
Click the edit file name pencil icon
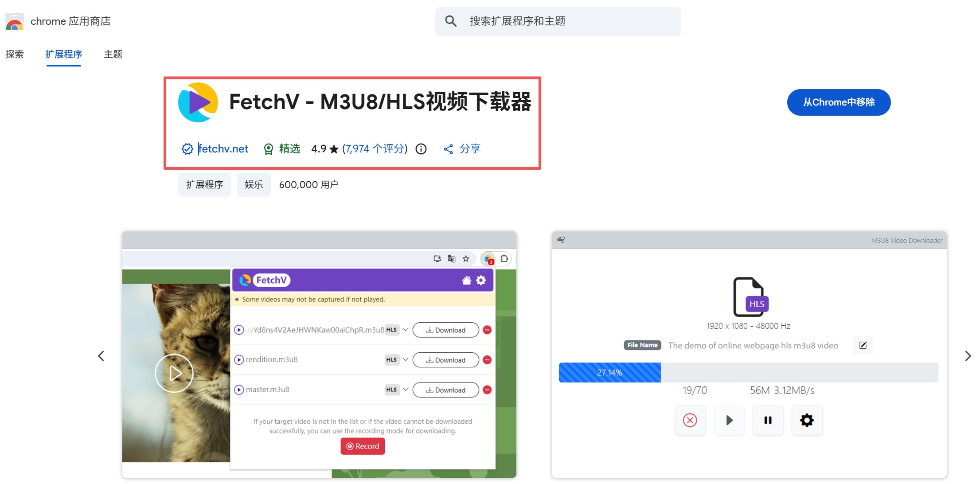(x=863, y=345)
